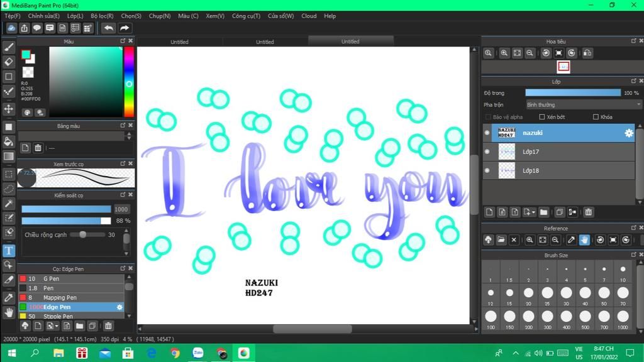Open the Công cụ(T) menu
This screenshot has height=362, width=644.
coord(246,16)
